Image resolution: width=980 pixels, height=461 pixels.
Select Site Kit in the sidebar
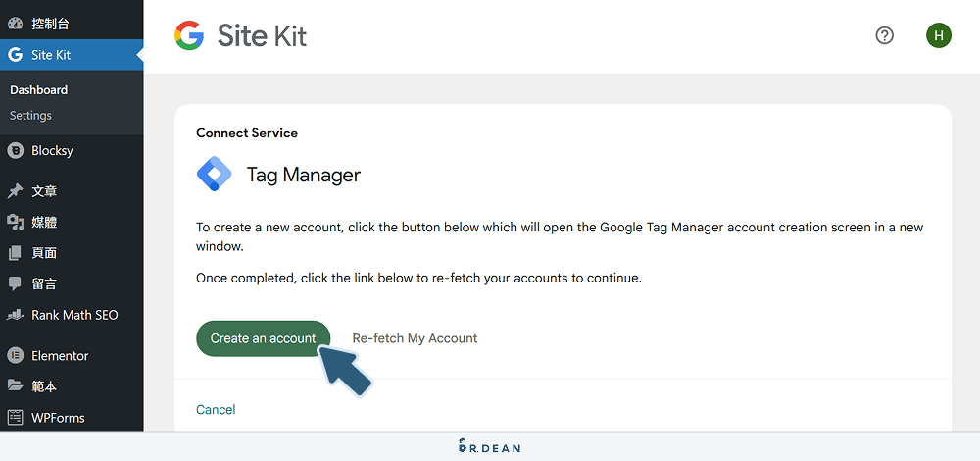(x=72, y=55)
